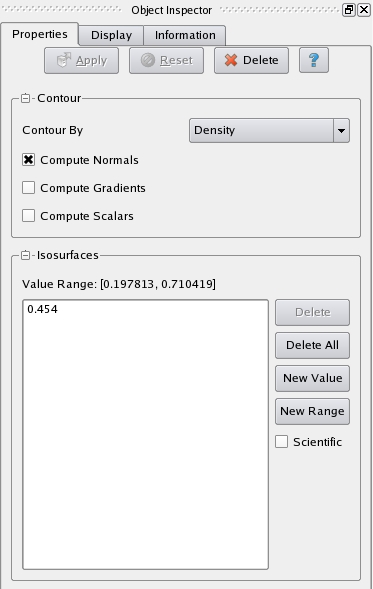Screen dimensions: 373x589
Task: Close the Object Inspector panel
Action: point(364,10)
